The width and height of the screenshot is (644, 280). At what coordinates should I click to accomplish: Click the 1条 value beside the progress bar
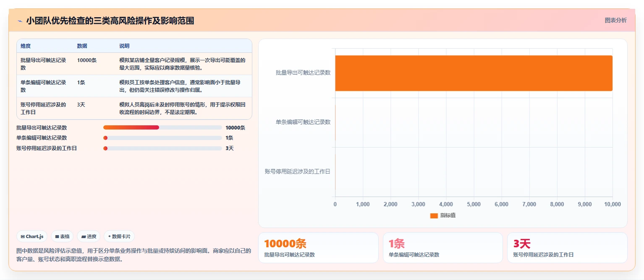pyautogui.click(x=229, y=138)
